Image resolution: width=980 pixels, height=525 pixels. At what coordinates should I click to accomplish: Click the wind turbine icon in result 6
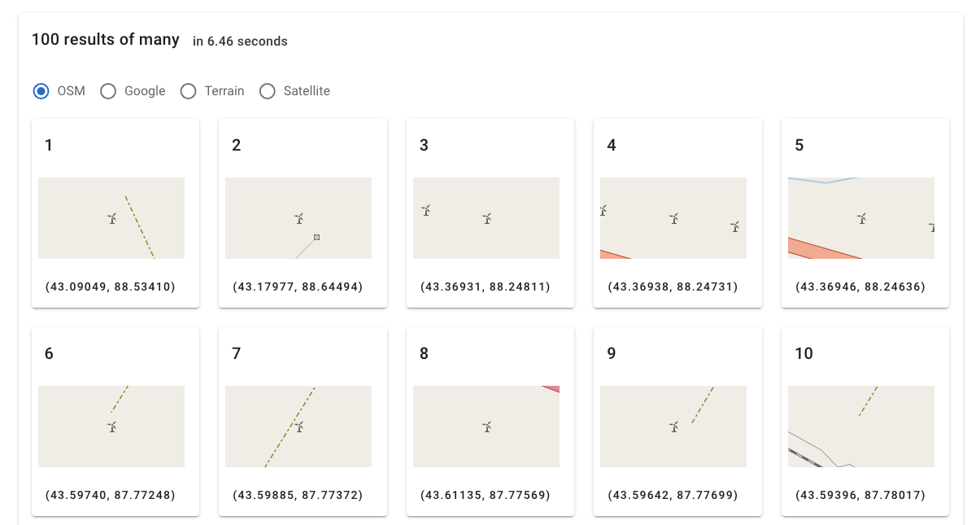tap(112, 427)
